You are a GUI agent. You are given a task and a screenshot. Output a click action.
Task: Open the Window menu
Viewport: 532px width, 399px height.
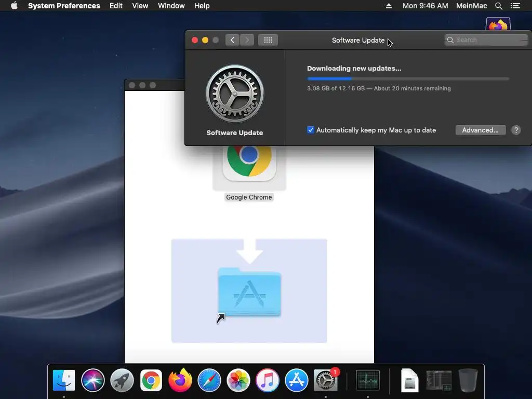[171, 6]
